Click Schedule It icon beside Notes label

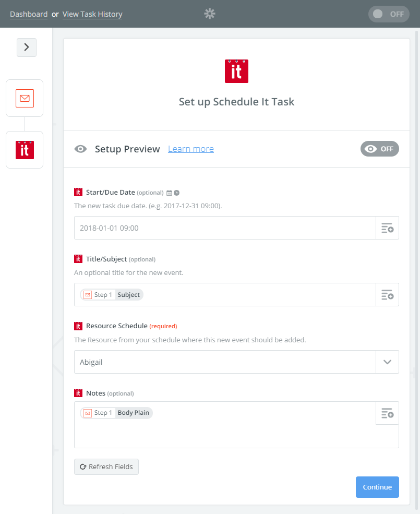click(78, 393)
